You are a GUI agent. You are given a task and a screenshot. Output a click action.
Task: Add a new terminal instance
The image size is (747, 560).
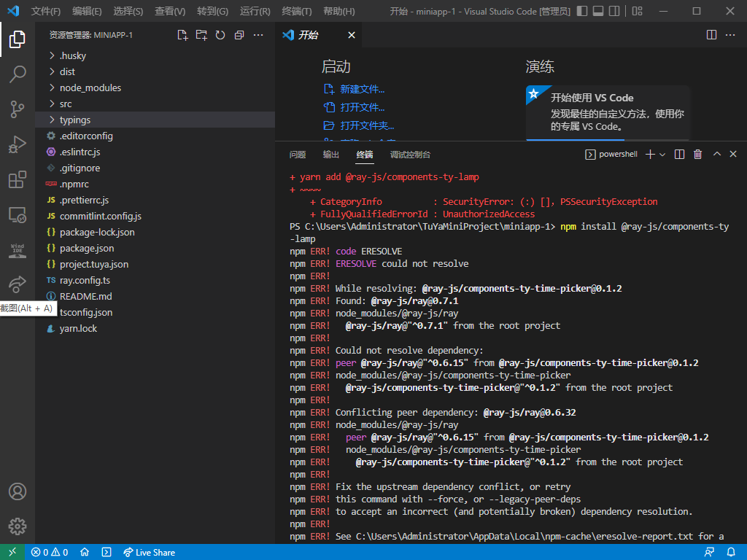[650, 155]
